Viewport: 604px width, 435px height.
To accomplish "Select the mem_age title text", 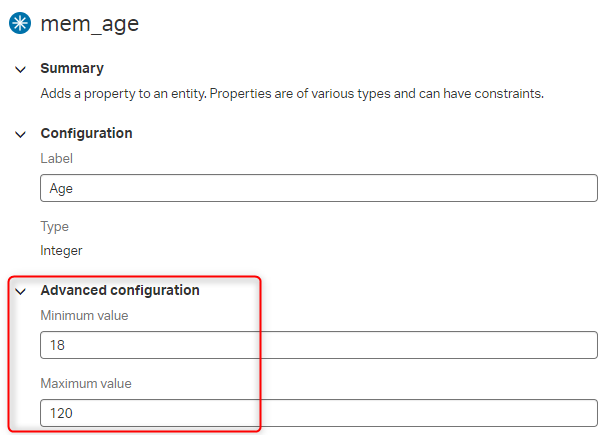I will pos(89,24).
